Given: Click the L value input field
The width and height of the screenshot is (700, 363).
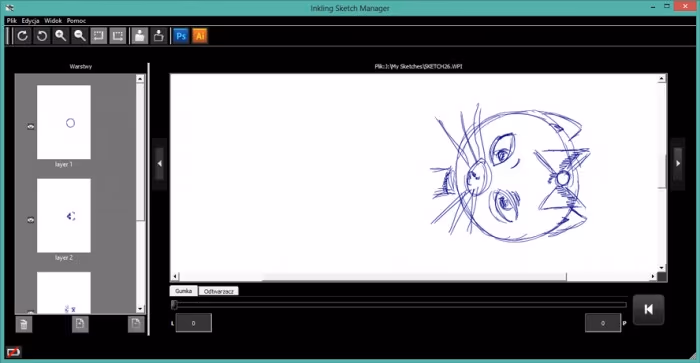Looking at the screenshot, I should coord(194,323).
